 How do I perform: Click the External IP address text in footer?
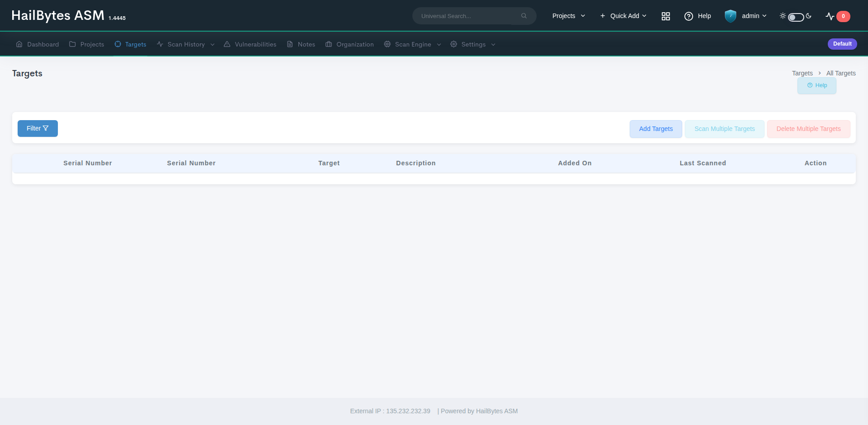[x=390, y=411]
